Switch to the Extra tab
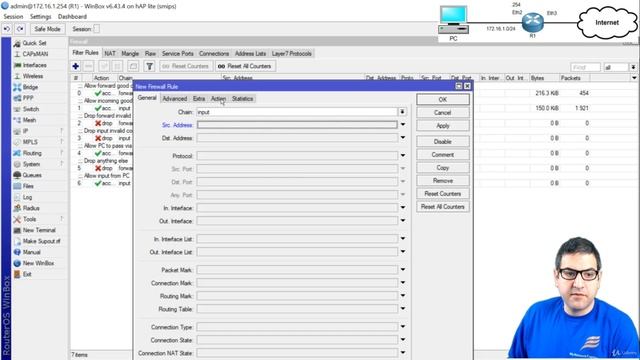This screenshot has width=640, height=360. click(x=199, y=99)
